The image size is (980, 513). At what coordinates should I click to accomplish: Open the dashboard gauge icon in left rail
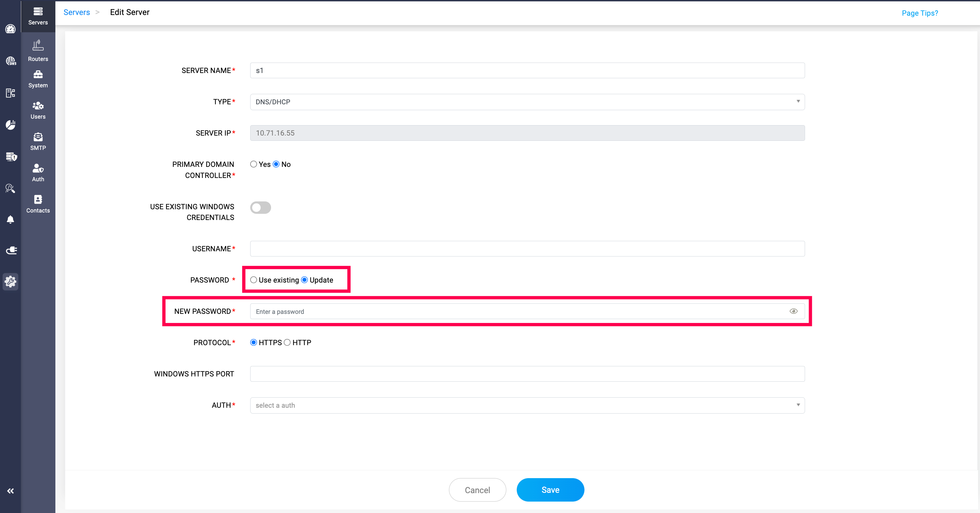(x=10, y=29)
